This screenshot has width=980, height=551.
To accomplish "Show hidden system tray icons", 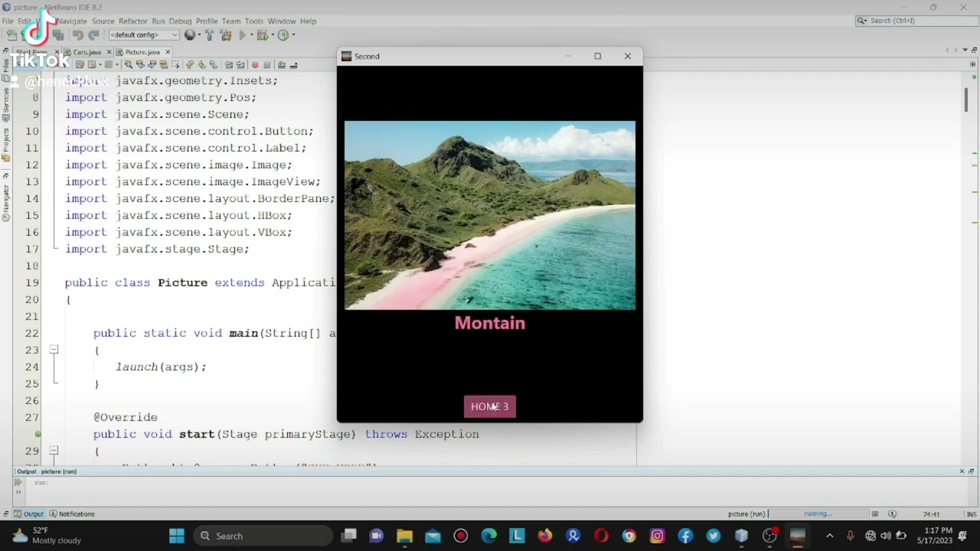I will [829, 536].
